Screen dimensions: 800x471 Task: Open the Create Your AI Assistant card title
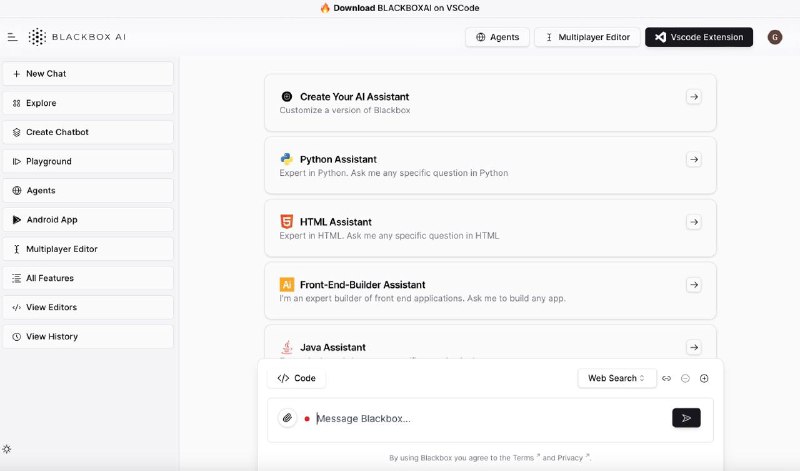355,96
